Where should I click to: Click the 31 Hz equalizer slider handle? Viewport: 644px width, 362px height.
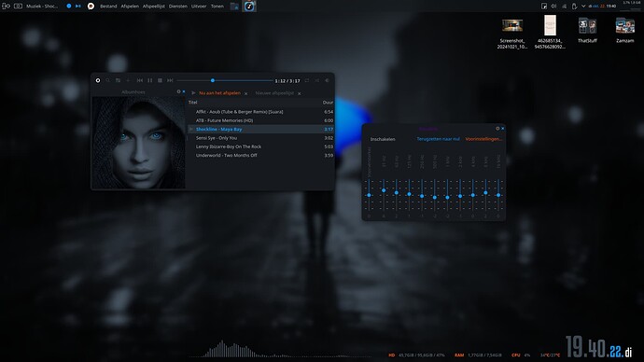click(384, 190)
